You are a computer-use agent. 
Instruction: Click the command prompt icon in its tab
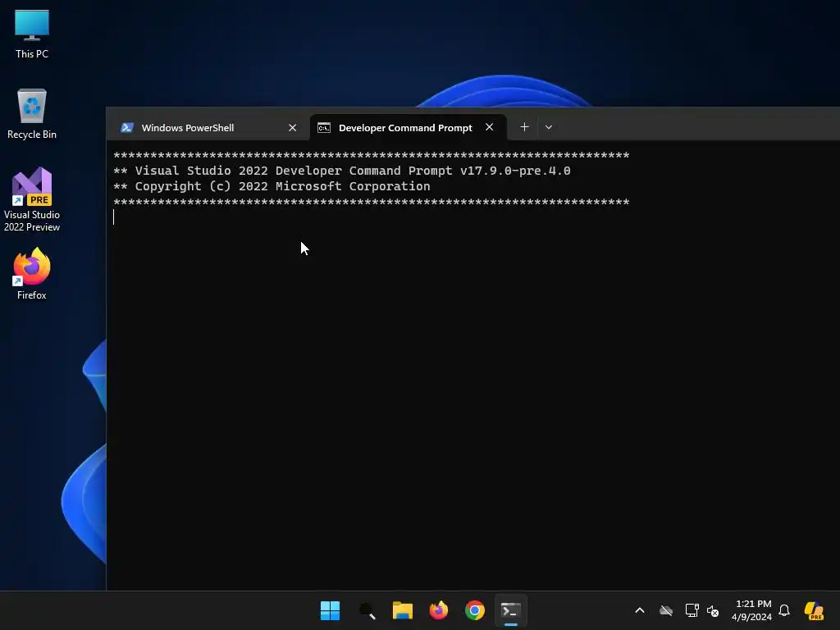[323, 127]
